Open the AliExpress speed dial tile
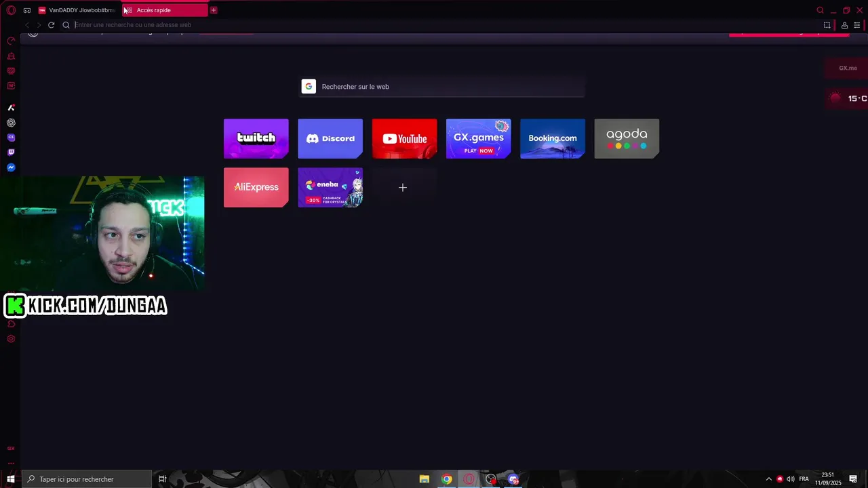 (x=256, y=187)
